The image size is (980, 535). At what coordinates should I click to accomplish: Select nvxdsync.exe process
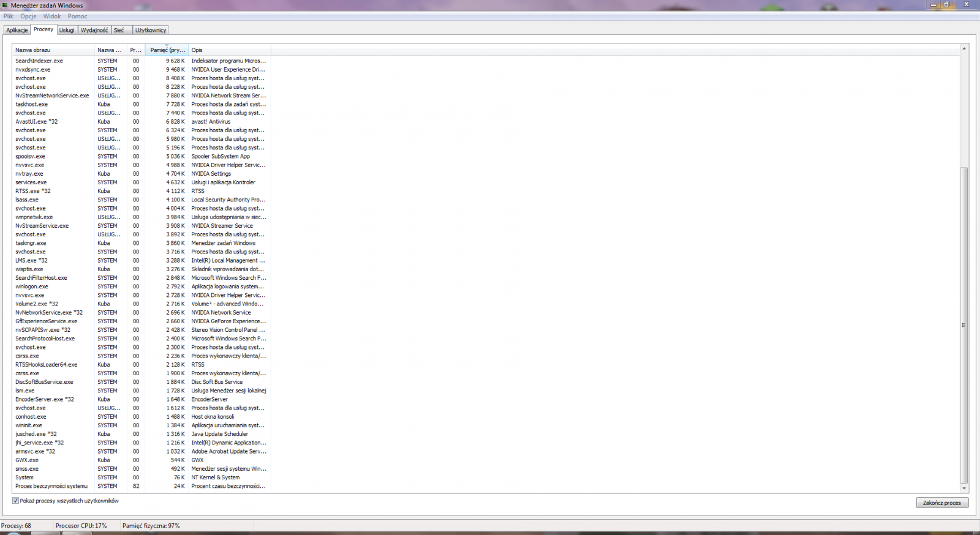141,69
